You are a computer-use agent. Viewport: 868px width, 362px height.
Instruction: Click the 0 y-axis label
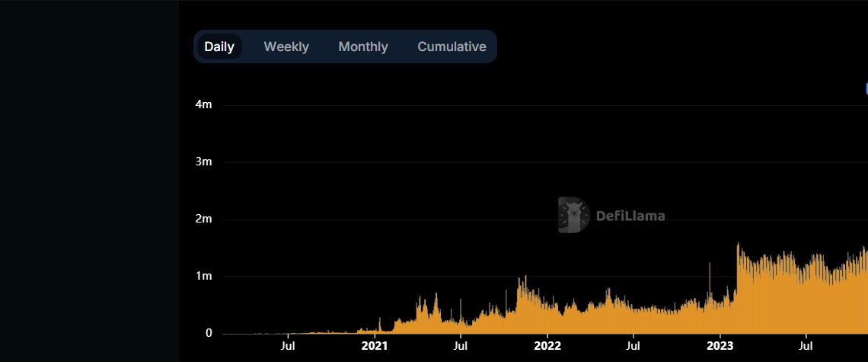tap(208, 333)
